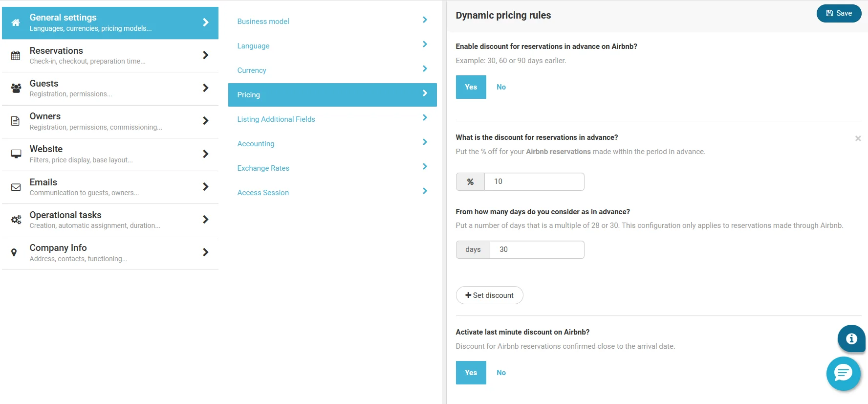Screen dimensions: 868x404
Task: Expand the Exchange Rates chevron arrow
Action: 424,167
